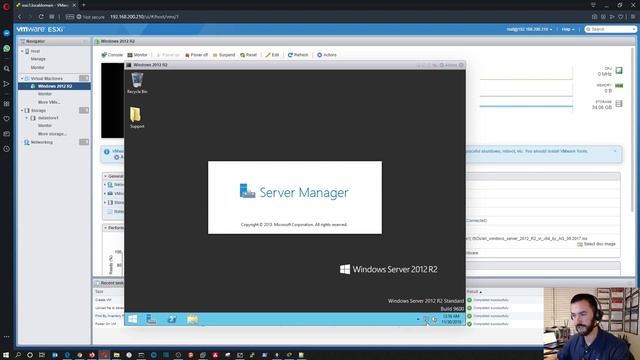Suspend the virtual machine

(x=224, y=55)
